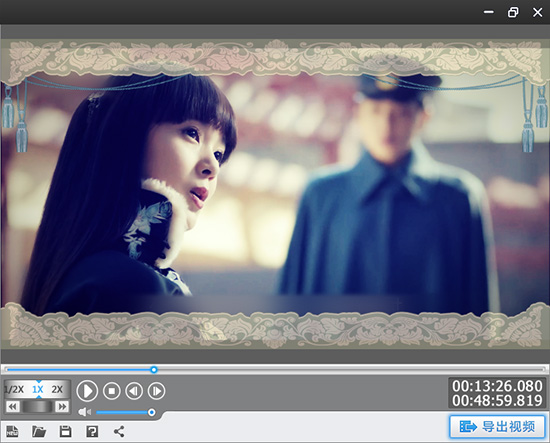This screenshot has height=443, width=550.
Task: Start video playback with the play button
Action: coord(87,390)
